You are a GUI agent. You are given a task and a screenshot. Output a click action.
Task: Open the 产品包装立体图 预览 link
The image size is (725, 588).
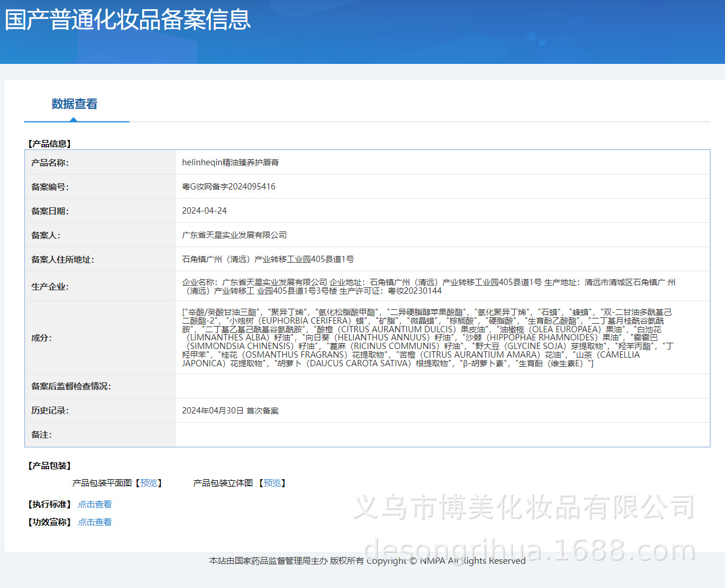pyautogui.click(x=272, y=483)
